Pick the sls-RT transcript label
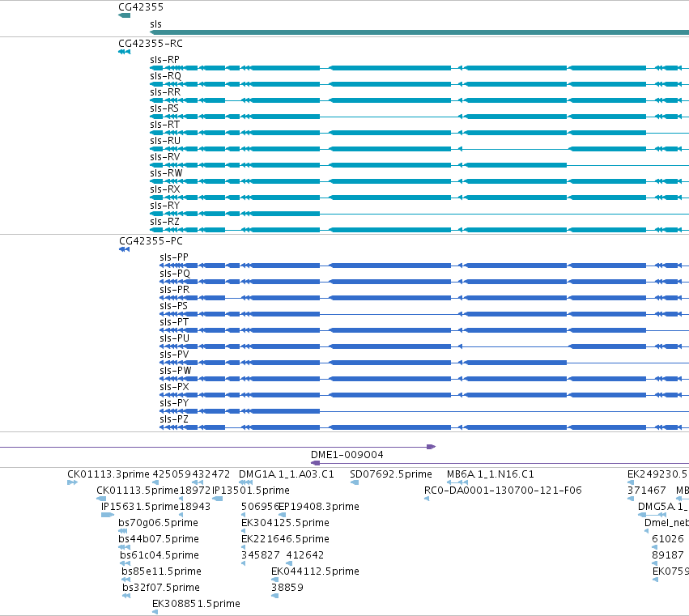Viewport: 689px width, 616px height. (x=164, y=125)
